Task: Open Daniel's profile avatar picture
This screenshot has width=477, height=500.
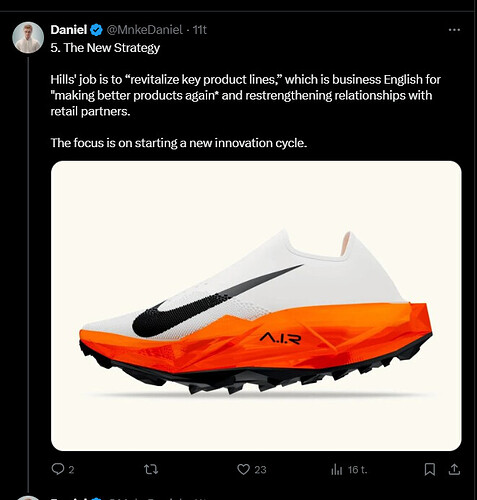Action: [x=28, y=37]
